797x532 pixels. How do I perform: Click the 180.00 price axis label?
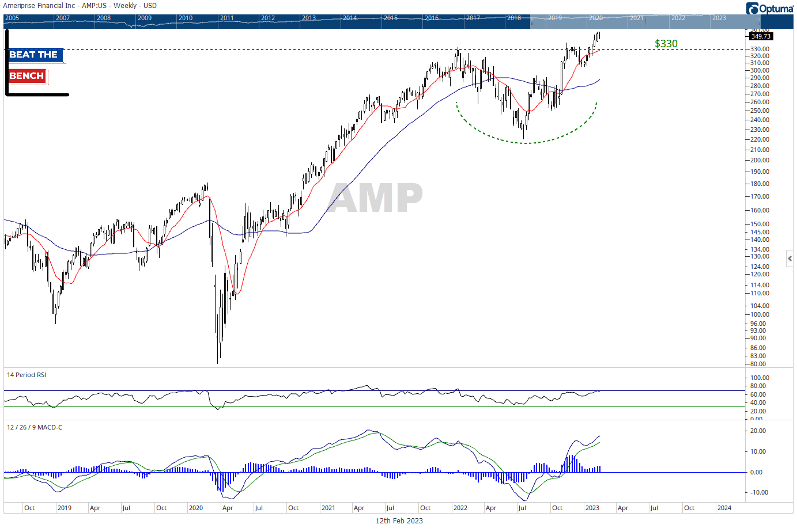tap(760, 184)
